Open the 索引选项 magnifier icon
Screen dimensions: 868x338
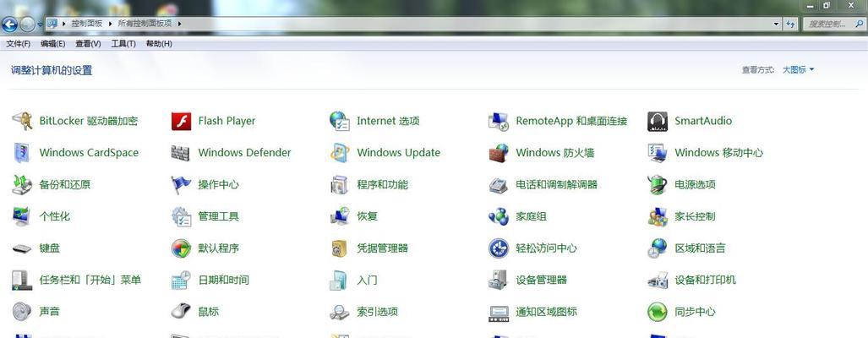340,312
